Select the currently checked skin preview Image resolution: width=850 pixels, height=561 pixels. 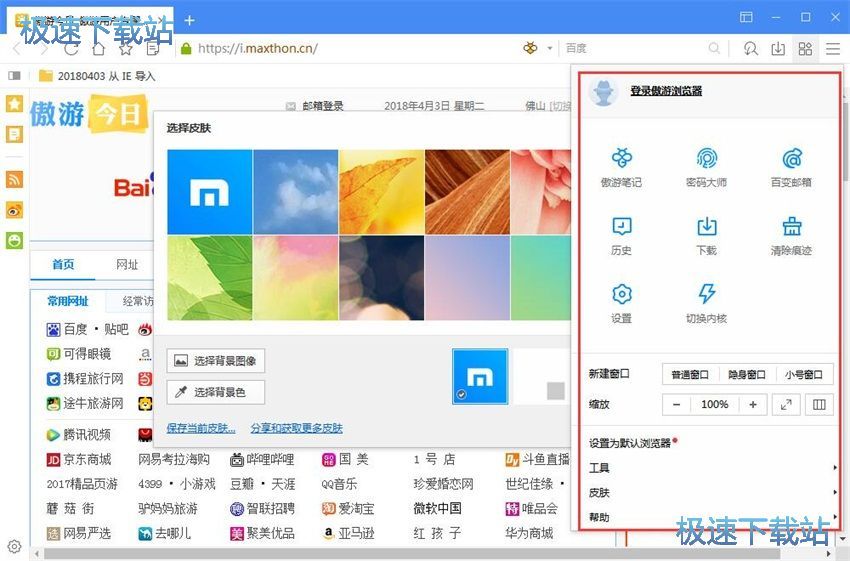coord(480,377)
